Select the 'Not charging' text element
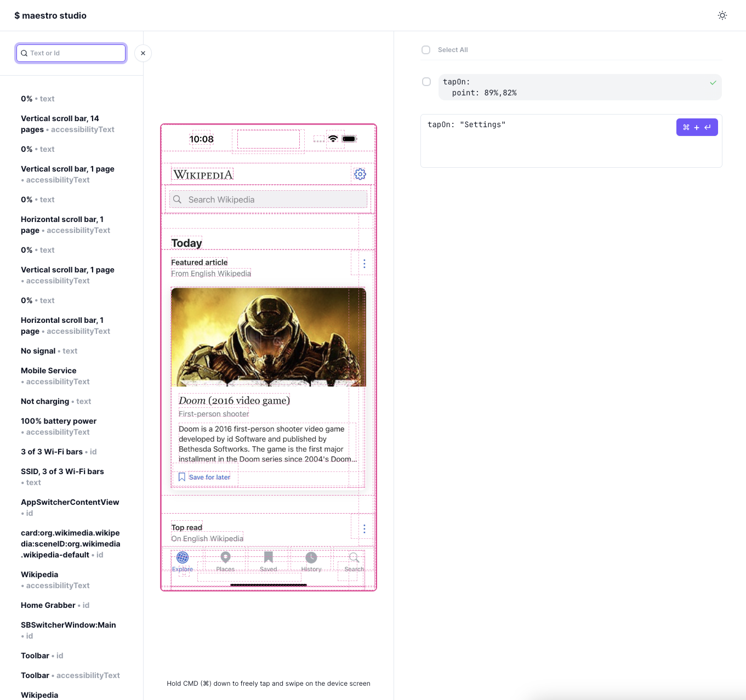The image size is (746, 700). (x=56, y=401)
